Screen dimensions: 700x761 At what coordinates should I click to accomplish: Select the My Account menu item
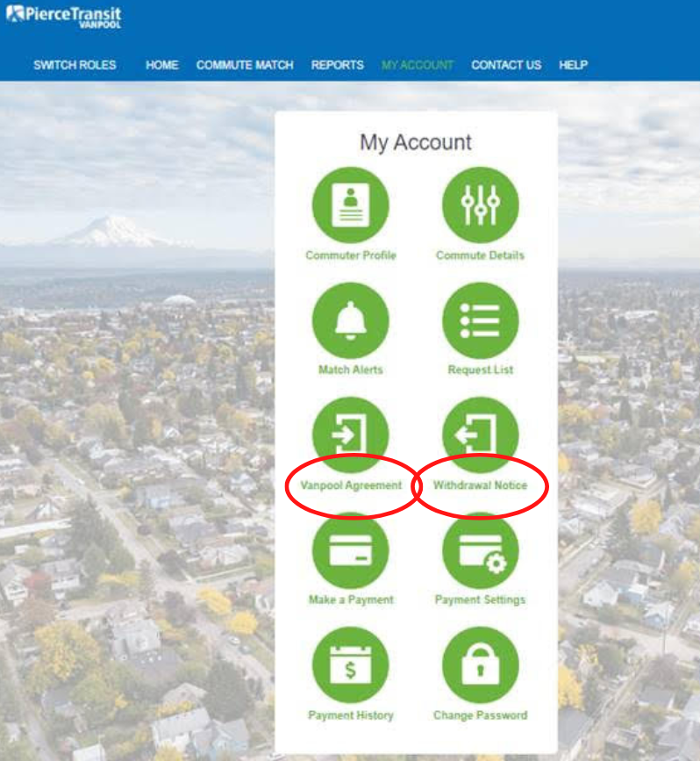418,65
